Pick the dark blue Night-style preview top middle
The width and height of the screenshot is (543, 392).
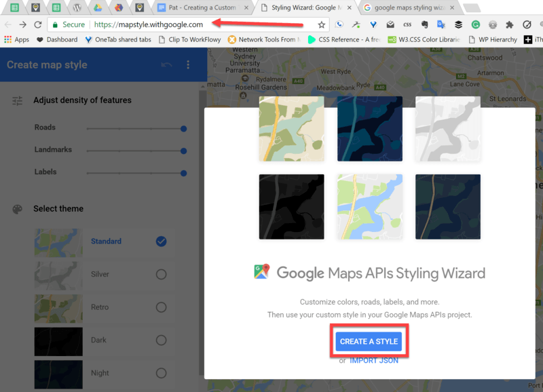pyautogui.click(x=370, y=129)
